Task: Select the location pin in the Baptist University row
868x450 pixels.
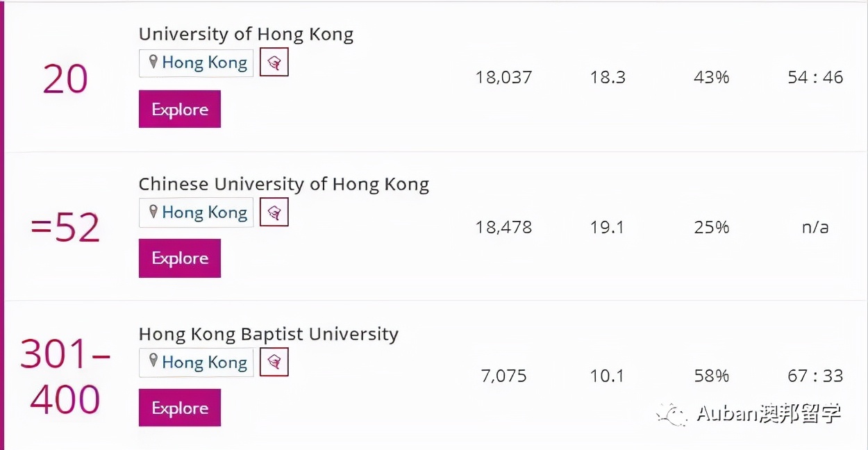Action: 154,362
